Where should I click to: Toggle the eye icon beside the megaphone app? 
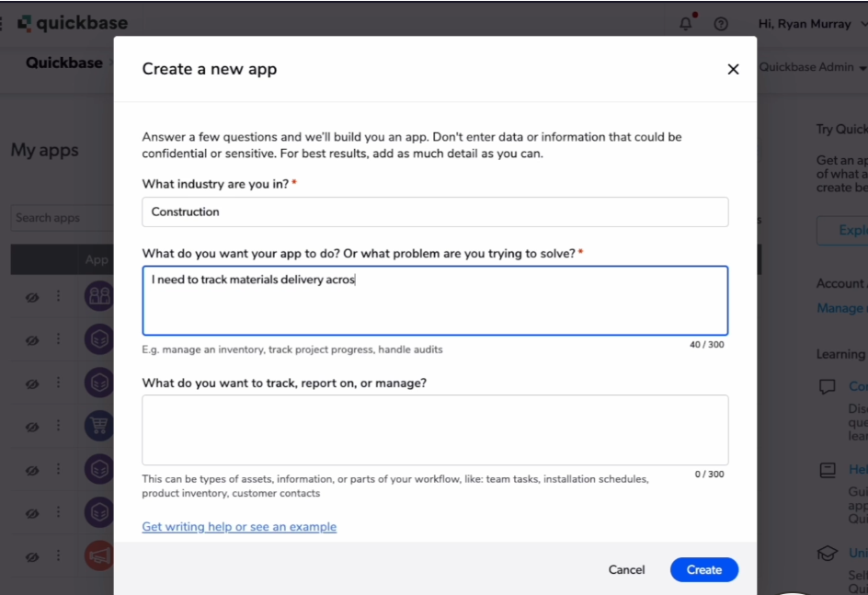32,556
